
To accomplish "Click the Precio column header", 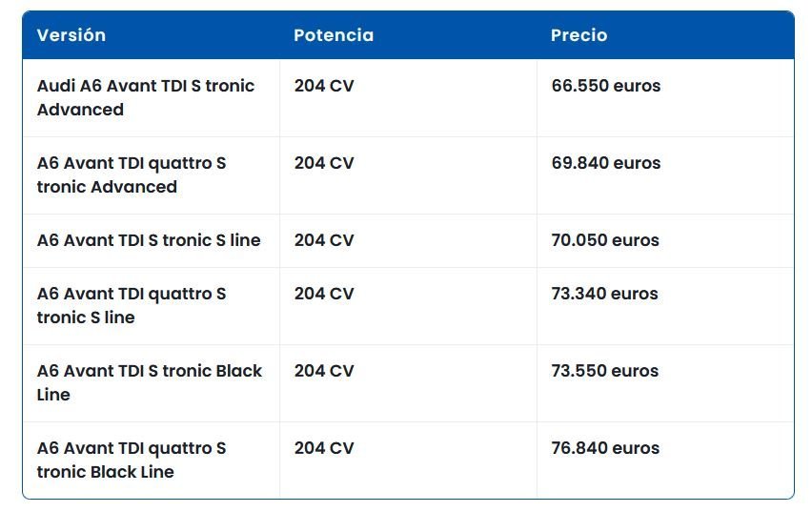I will click(579, 35).
